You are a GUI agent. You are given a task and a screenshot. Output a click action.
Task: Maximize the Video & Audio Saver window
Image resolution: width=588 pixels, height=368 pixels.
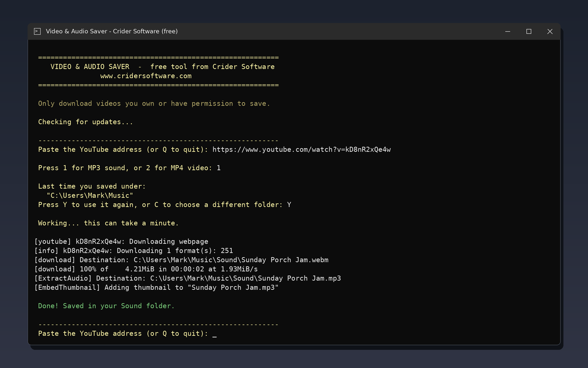[x=529, y=31]
